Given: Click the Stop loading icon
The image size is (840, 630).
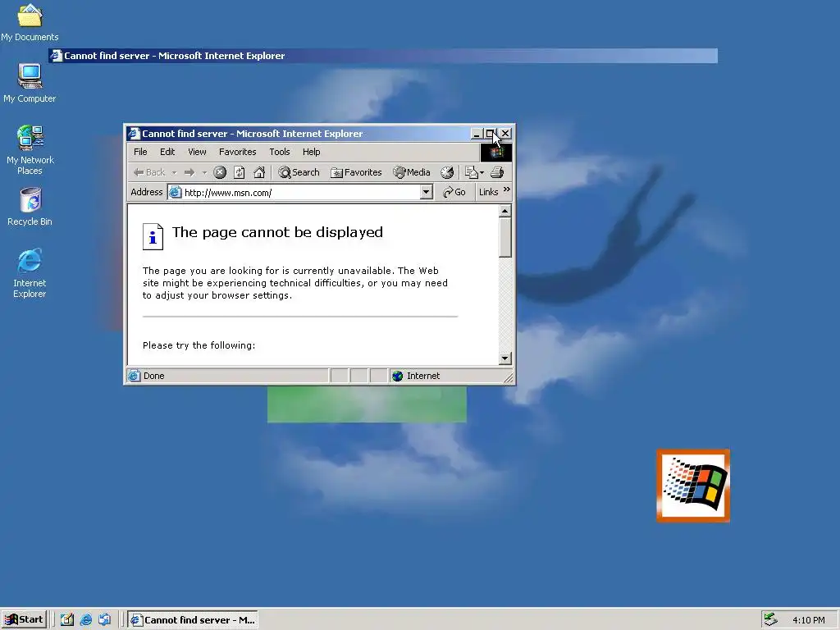Looking at the screenshot, I should 220,172.
